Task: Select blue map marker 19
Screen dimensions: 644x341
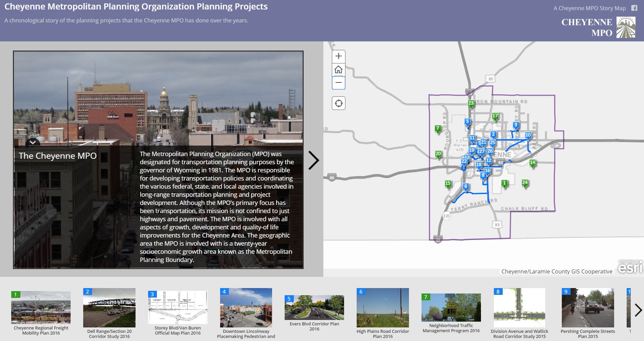Action: (471, 151)
